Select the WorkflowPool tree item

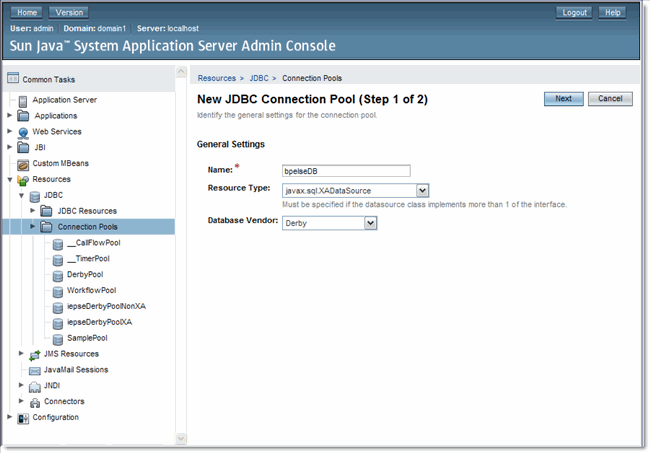pos(92,290)
